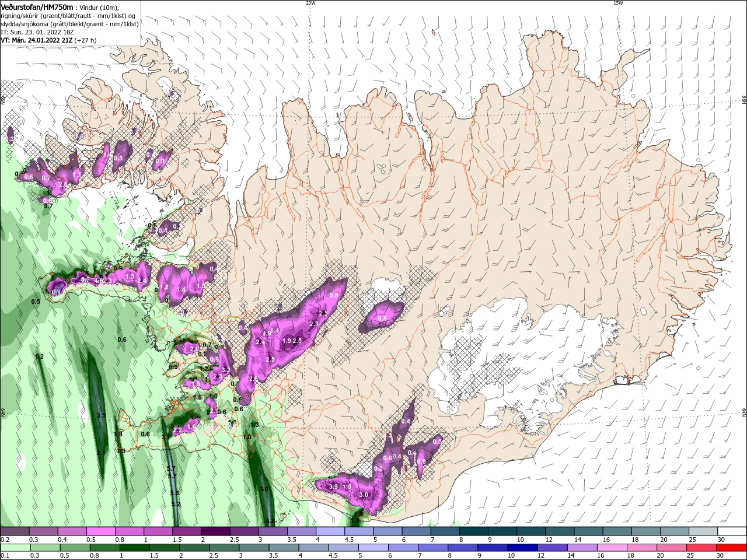The width and height of the screenshot is (747, 560).
Task: Click the VT: Mán. 24.01.2022 21Z (+27 h) line
Action: (x=49, y=40)
